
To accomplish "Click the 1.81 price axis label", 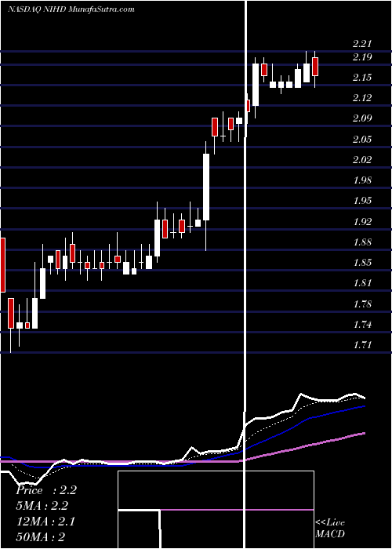I will [362, 283].
